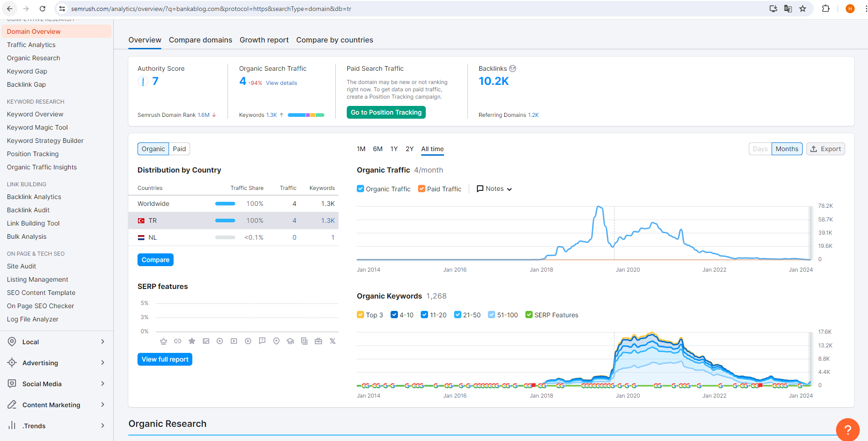Switch chart granularity to Days
The height and width of the screenshot is (441, 868).
(x=760, y=149)
